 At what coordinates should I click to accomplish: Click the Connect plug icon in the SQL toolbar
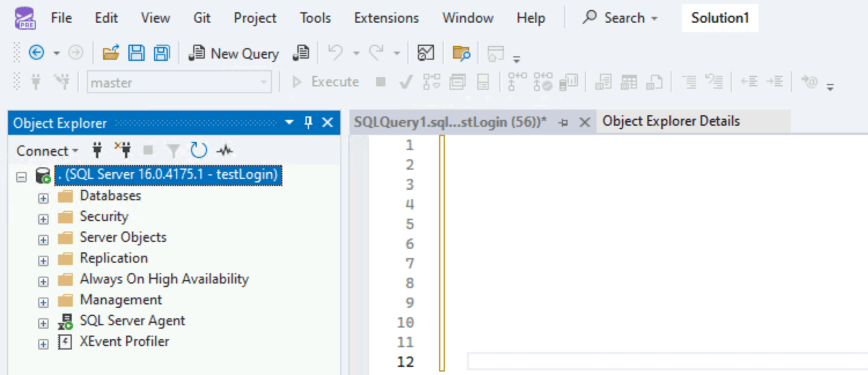[36, 82]
